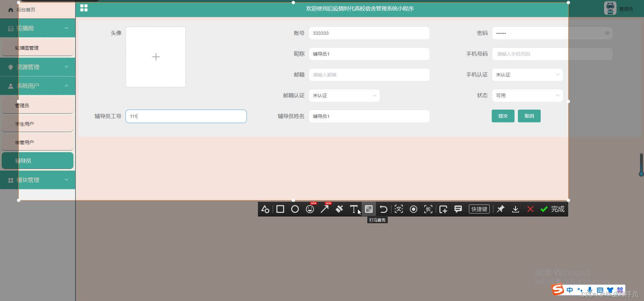The image size is (644, 301).
Task: Open 轮播图管理 menu item
Action: point(38,48)
